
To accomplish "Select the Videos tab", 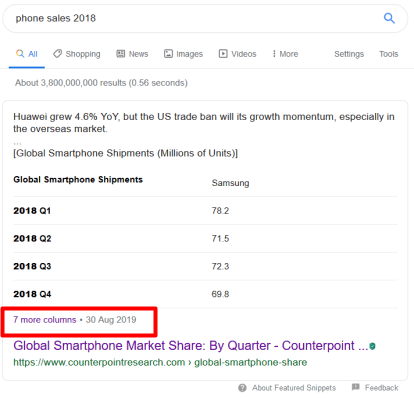I will (237, 54).
